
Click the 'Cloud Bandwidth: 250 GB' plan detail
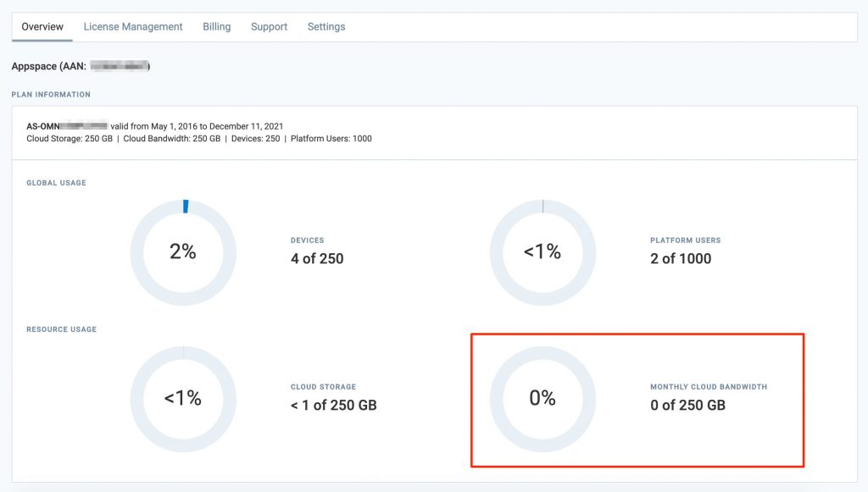[171, 139]
